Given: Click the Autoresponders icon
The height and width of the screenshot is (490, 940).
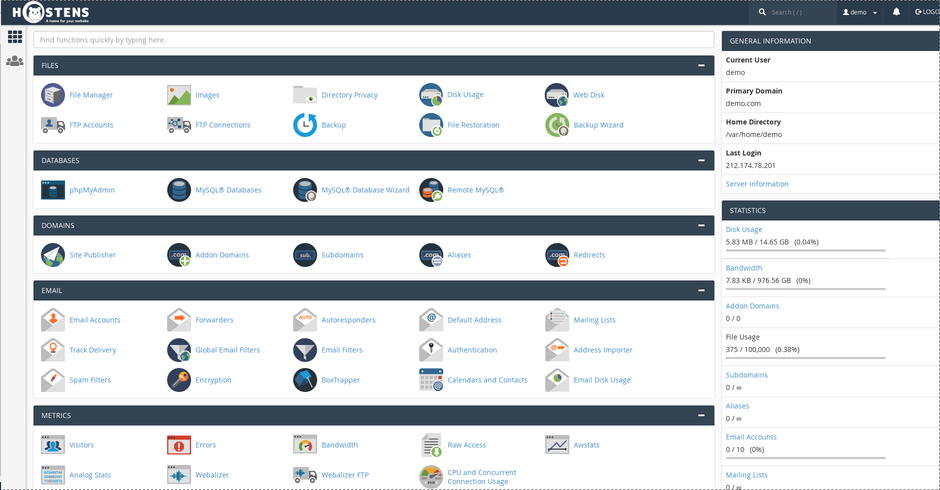Looking at the screenshot, I should tap(305, 320).
